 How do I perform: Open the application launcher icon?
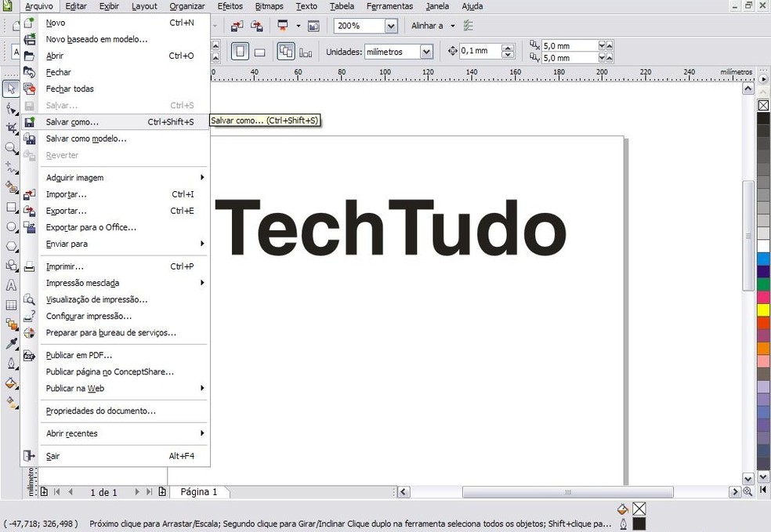283,26
